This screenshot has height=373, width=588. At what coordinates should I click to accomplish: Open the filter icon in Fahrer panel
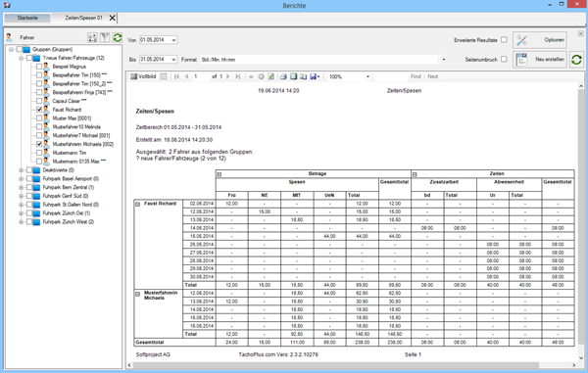pyautogui.click(x=105, y=37)
